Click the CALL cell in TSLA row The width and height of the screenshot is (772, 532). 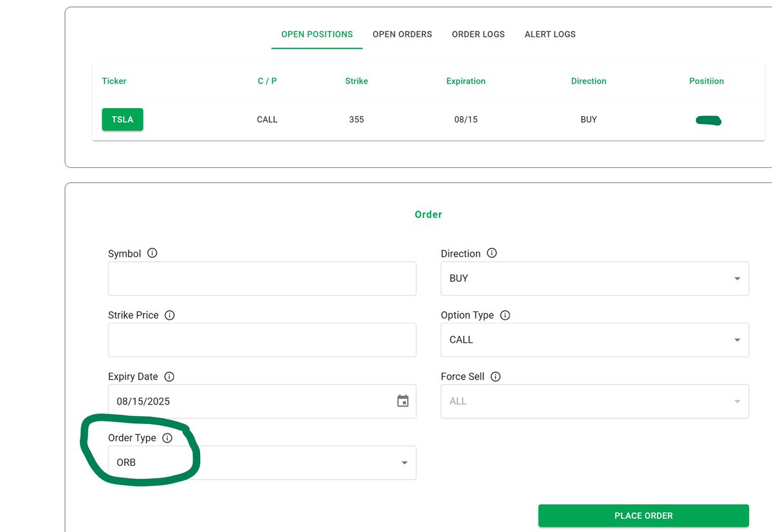(x=267, y=120)
